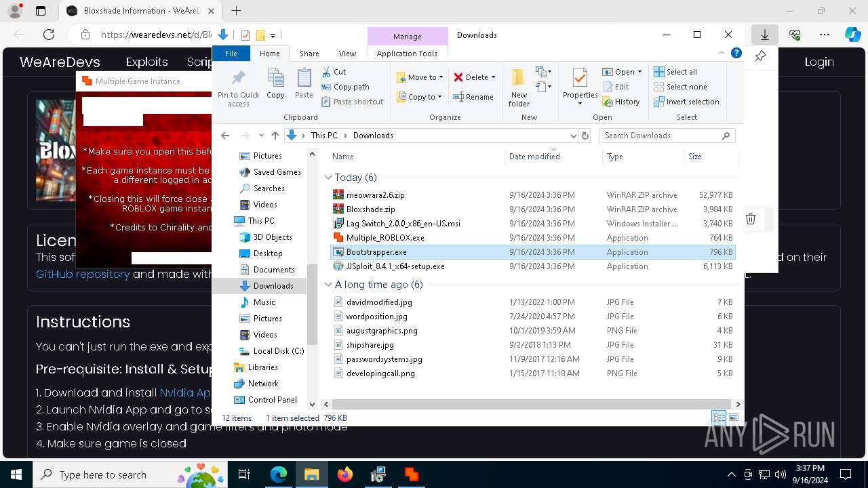
Task: Click Nvidia App link in instructions
Action: click(x=185, y=392)
